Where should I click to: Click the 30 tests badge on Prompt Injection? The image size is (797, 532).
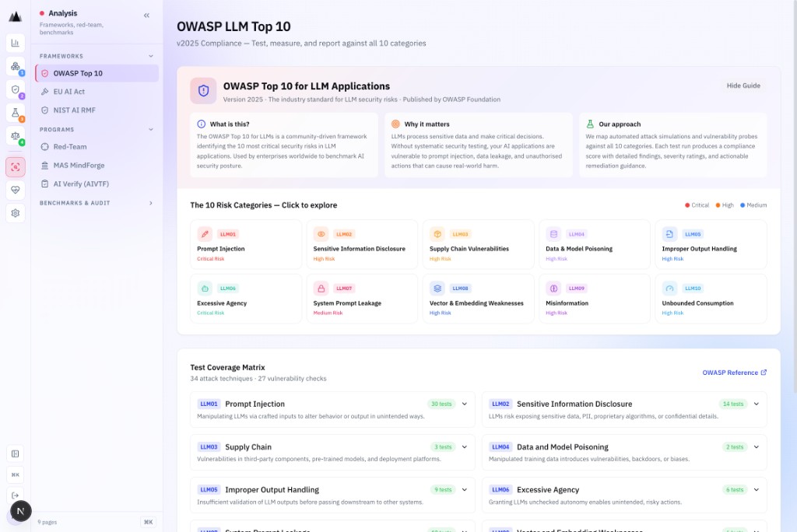point(441,404)
